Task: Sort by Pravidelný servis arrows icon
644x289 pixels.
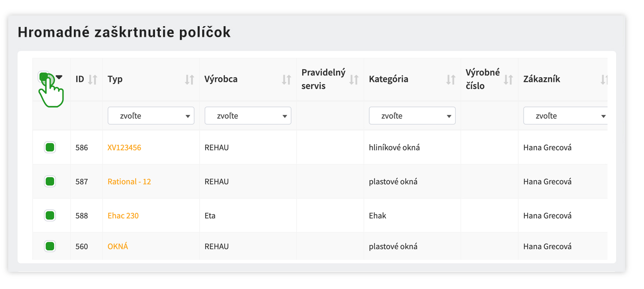Action: 354,79
